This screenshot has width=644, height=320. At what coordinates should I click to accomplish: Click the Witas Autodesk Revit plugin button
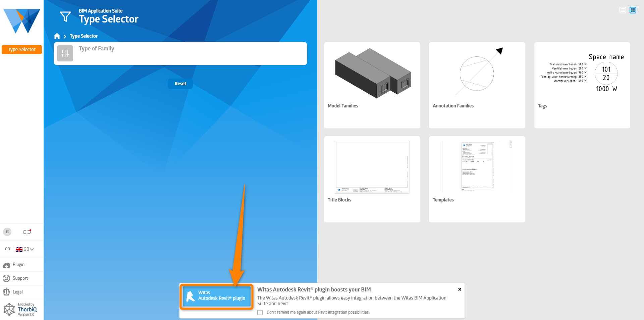217,296
